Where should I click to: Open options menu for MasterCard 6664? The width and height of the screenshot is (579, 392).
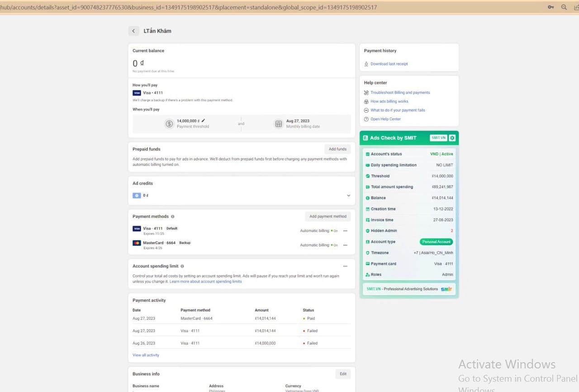pyautogui.click(x=345, y=245)
